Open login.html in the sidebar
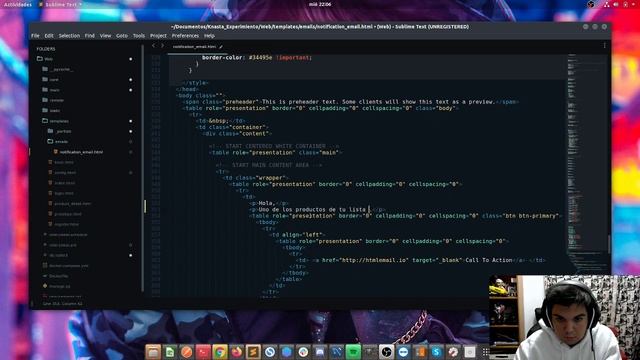Screen dimensions: 640x360 coord(64,193)
